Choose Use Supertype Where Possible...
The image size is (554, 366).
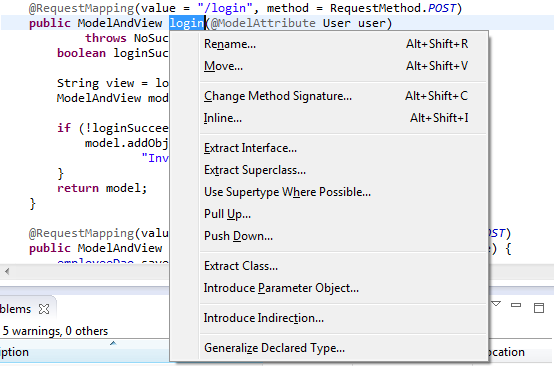click(343, 192)
